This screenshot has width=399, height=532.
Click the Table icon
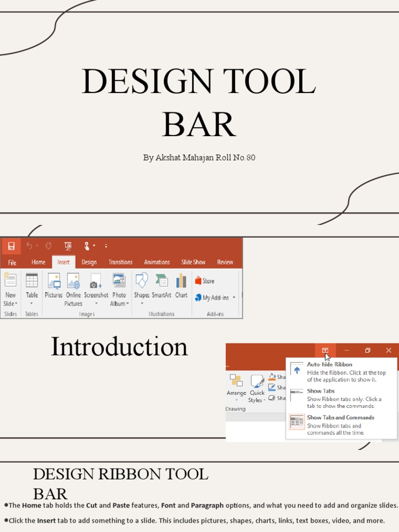[x=32, y=281]
